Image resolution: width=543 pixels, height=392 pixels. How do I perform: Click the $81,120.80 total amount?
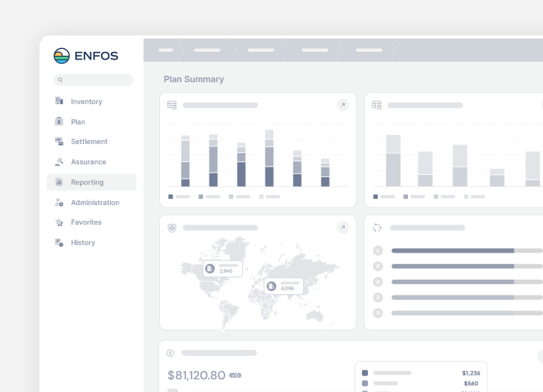pyautogui.click(x=196, y=375)
